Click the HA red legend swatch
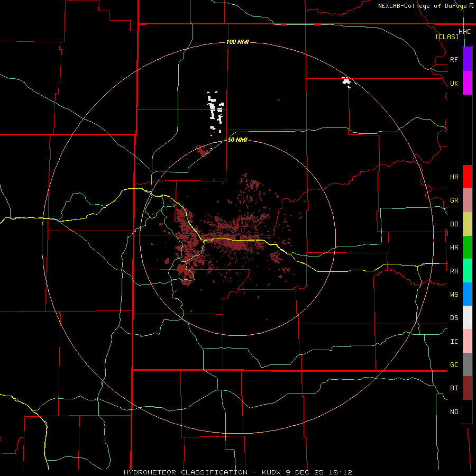 [467, 177]
